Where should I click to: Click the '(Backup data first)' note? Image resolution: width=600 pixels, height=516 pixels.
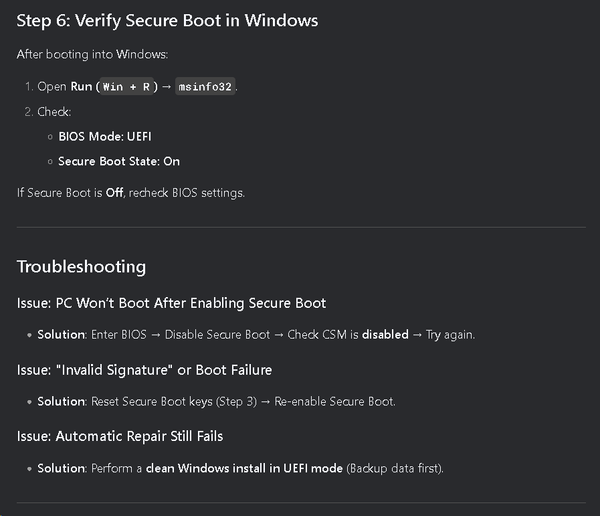395,469
